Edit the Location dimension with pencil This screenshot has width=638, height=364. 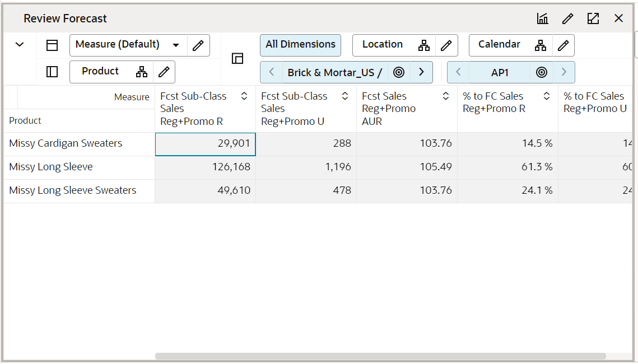tap(446, 45)
